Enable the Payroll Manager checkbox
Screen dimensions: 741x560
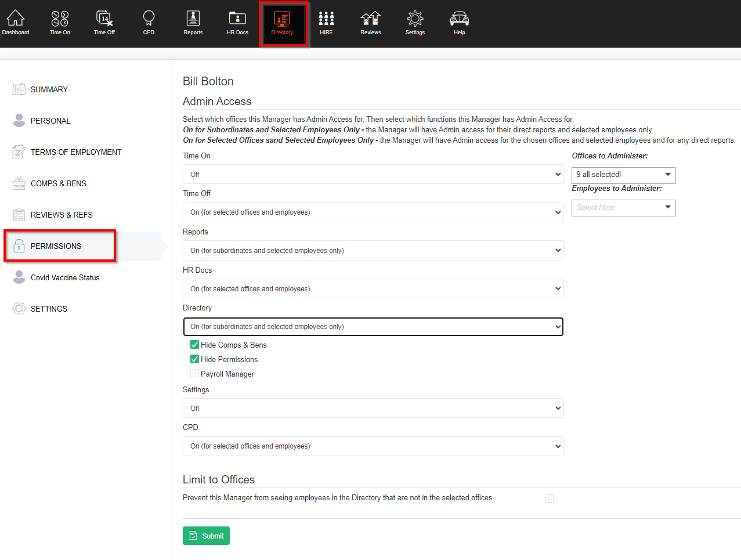pyautogui.click(x=195, y=374)
